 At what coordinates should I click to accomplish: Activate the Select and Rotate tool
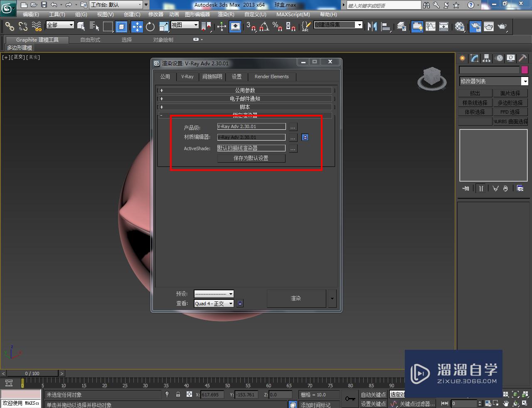(150, 27)
